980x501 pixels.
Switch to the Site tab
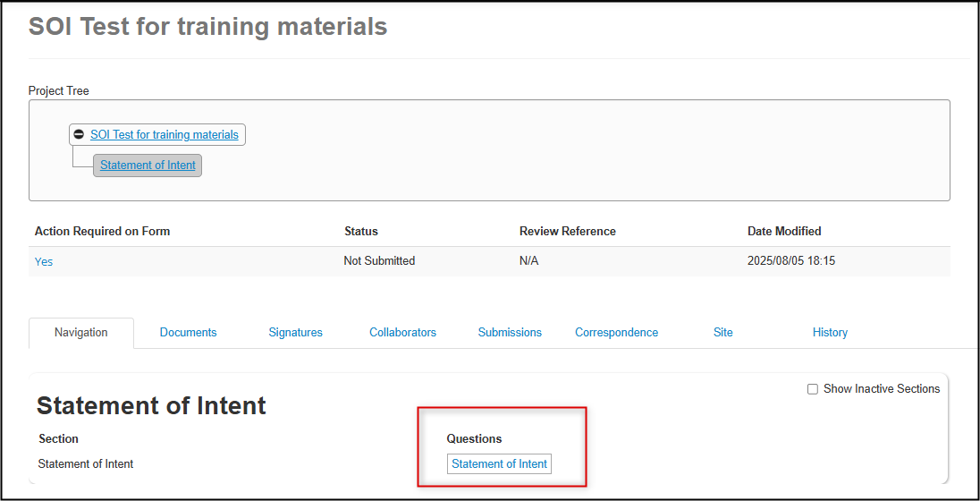[x=723, y=333]
